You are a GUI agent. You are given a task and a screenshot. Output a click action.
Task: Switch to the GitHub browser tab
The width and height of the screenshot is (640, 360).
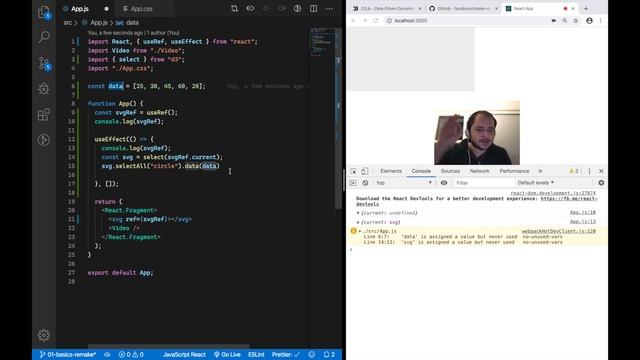click(463, 9)
